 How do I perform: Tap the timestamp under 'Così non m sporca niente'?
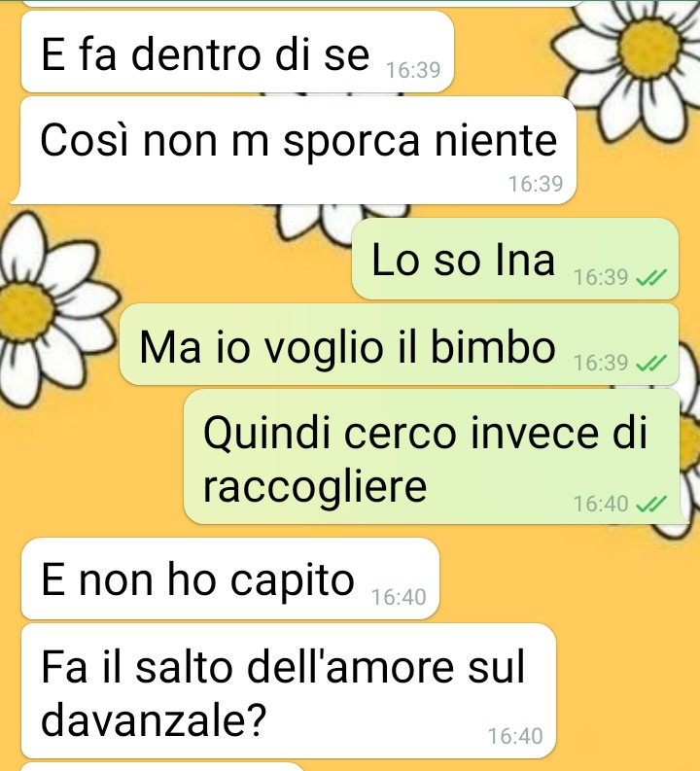click(536, 184)
